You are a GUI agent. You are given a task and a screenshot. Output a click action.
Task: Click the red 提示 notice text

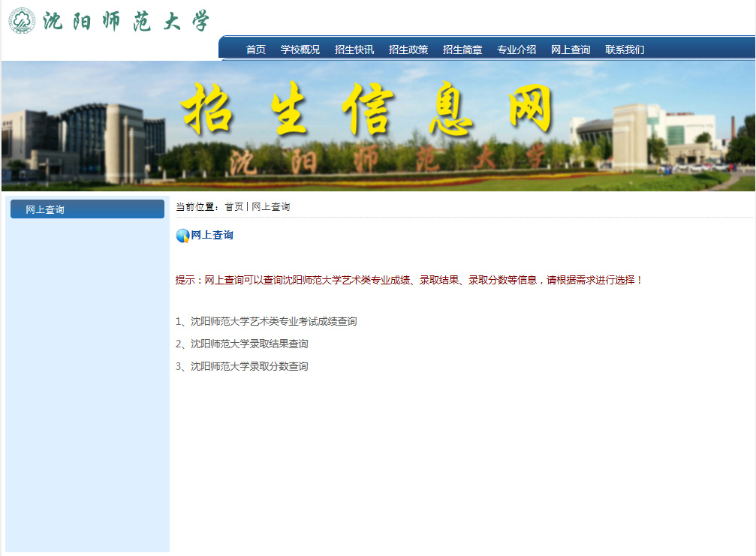click(x=409, y=280)
